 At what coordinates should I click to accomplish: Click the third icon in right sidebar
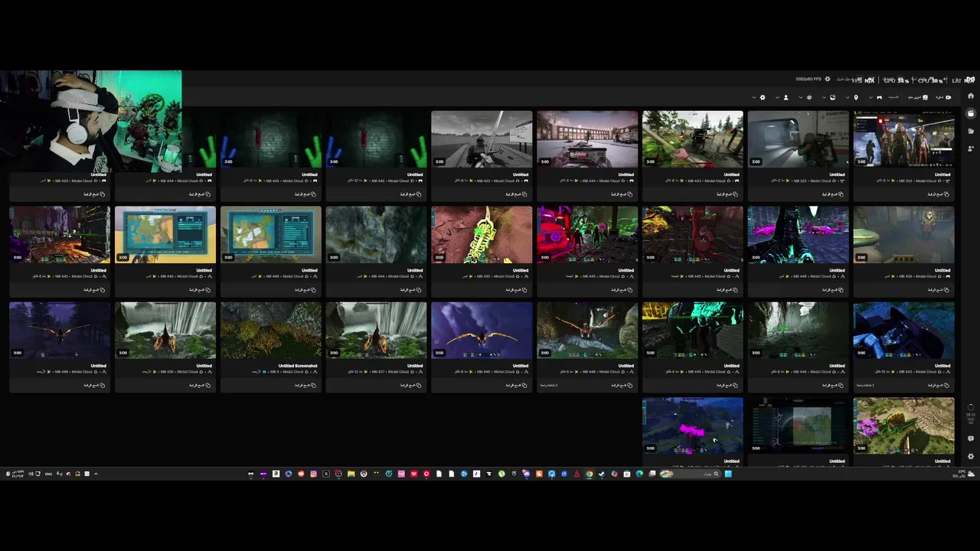[x=971, y=131]
